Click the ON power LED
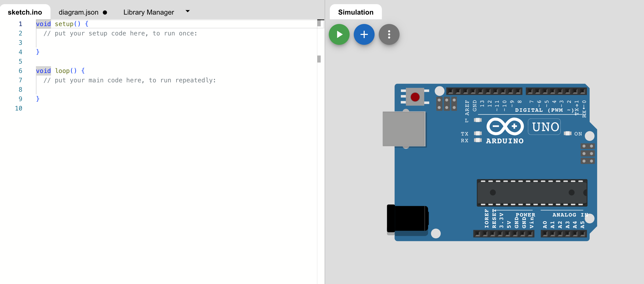The height and width of the screenshot is (284, 644). tap(567, 133)
